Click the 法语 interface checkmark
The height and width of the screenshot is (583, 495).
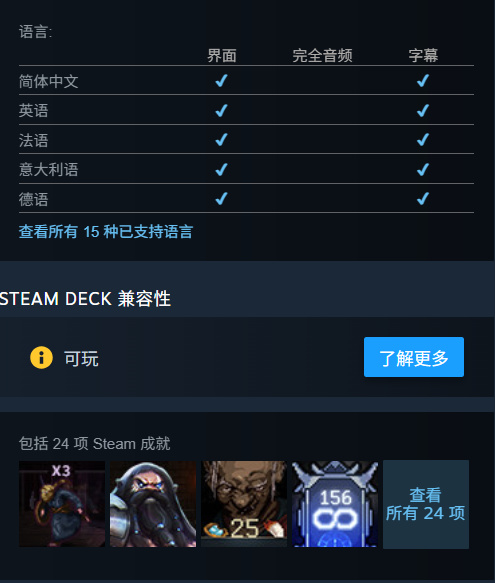tap(222, 139)
